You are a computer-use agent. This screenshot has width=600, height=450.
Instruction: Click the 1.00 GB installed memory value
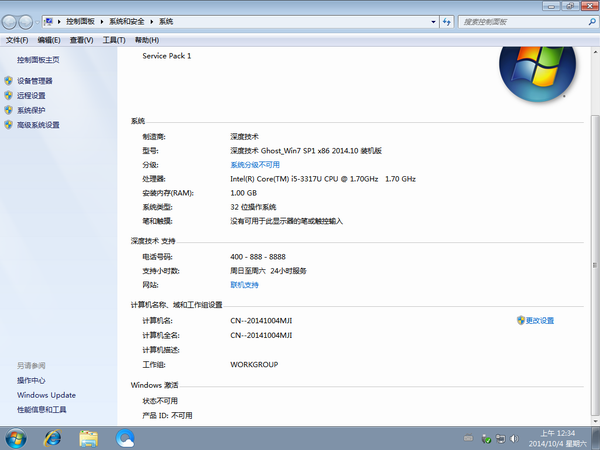point(243,193)
